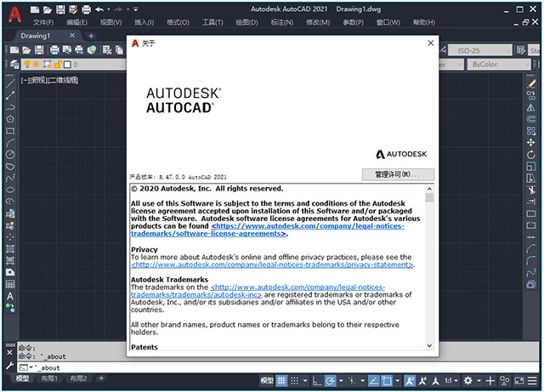Select the Polyline tool
544x392 pixels.
10,107
